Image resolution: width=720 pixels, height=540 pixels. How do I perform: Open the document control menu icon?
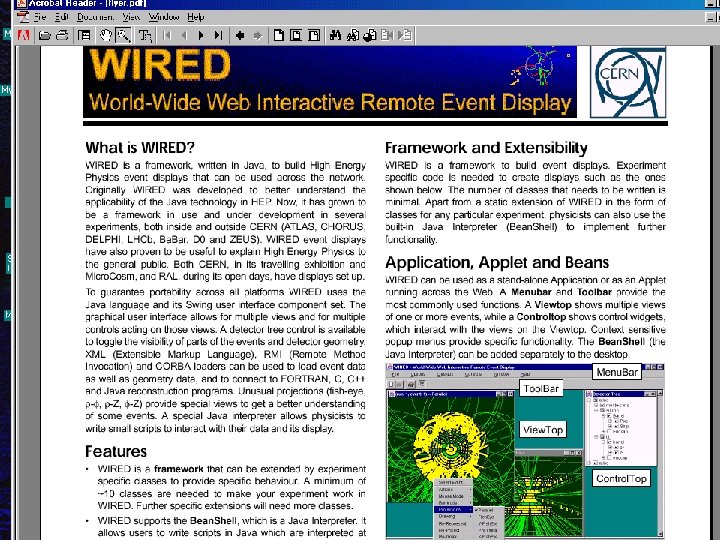pyautogui.click(x=23, y=17)
